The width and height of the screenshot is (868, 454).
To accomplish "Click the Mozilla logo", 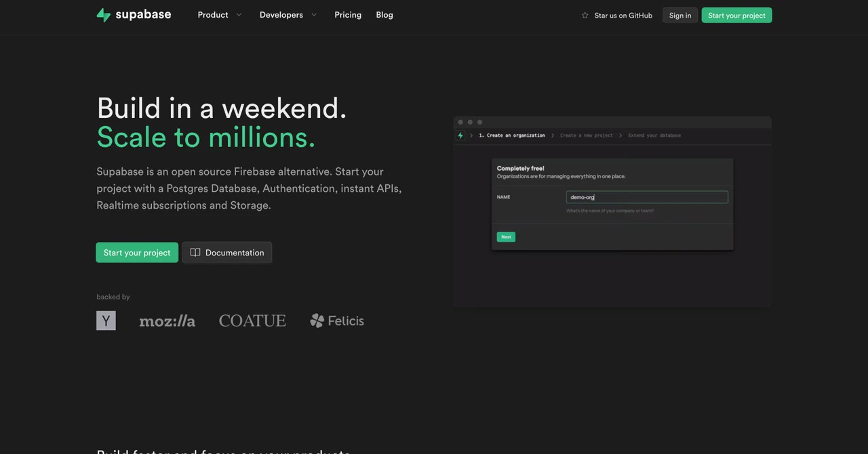I will (167, 321).
